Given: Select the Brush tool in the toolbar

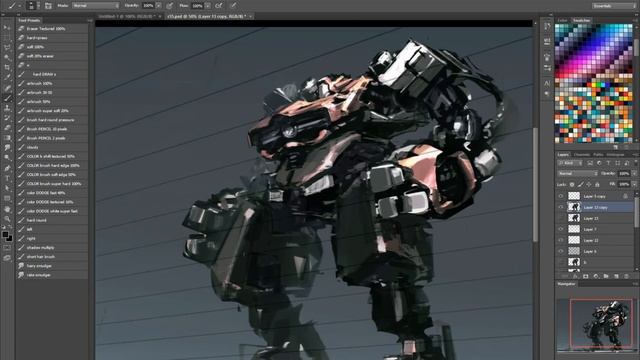Looking at the screenshot, I should click(x=7, y=98).
